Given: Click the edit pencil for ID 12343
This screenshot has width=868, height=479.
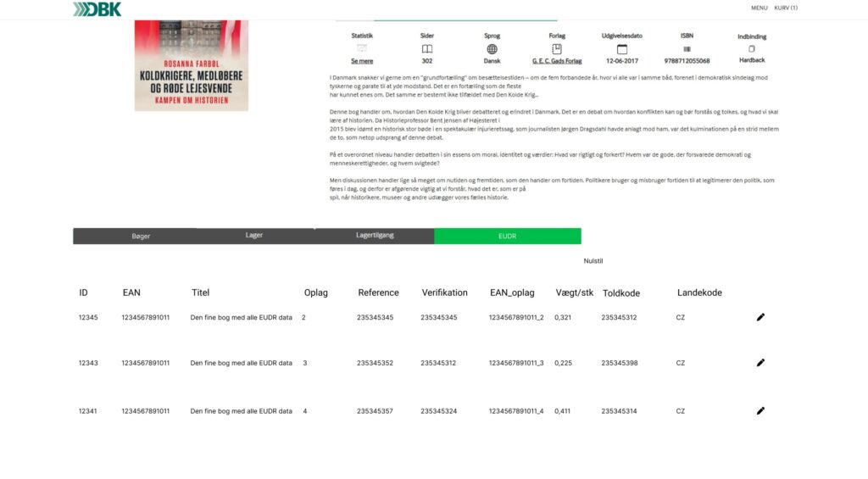Looking at the screenshot, I should [x=760, y=363].
